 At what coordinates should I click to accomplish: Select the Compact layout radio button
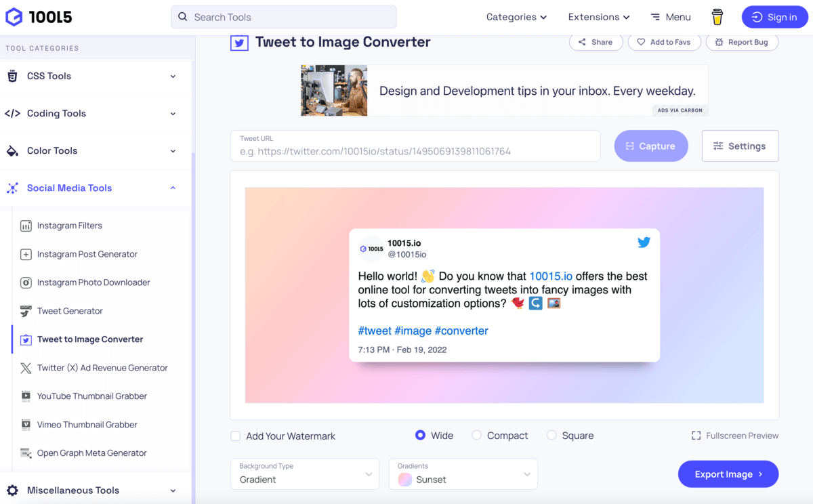point(477,436)
